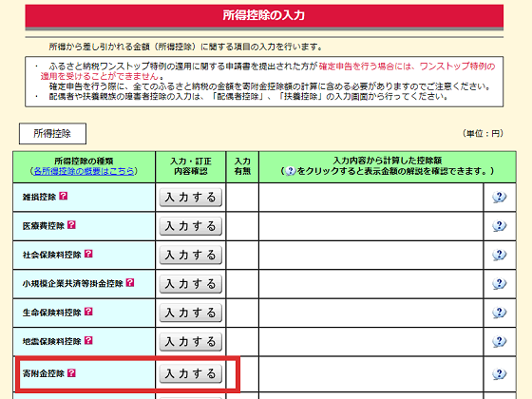Click 入力する for 寄附金控除
This screenshot has width=532, height=399.
pyautogui.click(x=191, y=374)
